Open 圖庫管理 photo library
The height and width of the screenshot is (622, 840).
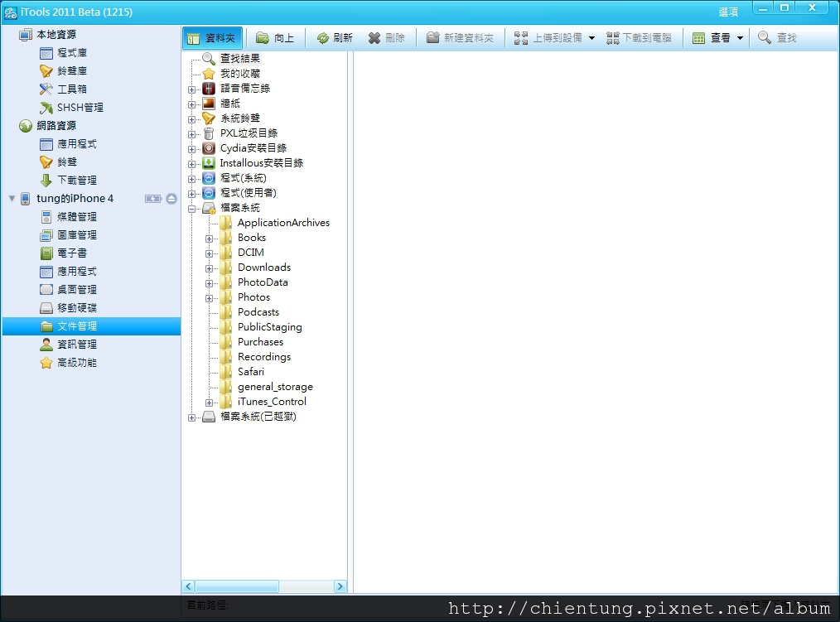click(76, 234)
